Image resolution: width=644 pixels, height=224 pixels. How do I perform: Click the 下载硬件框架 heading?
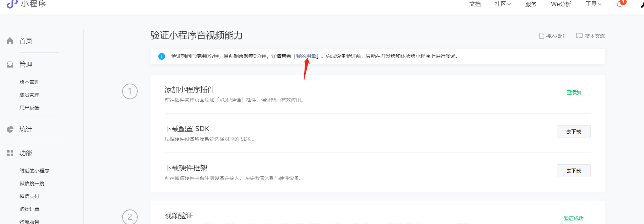click(x=186, y=168)
